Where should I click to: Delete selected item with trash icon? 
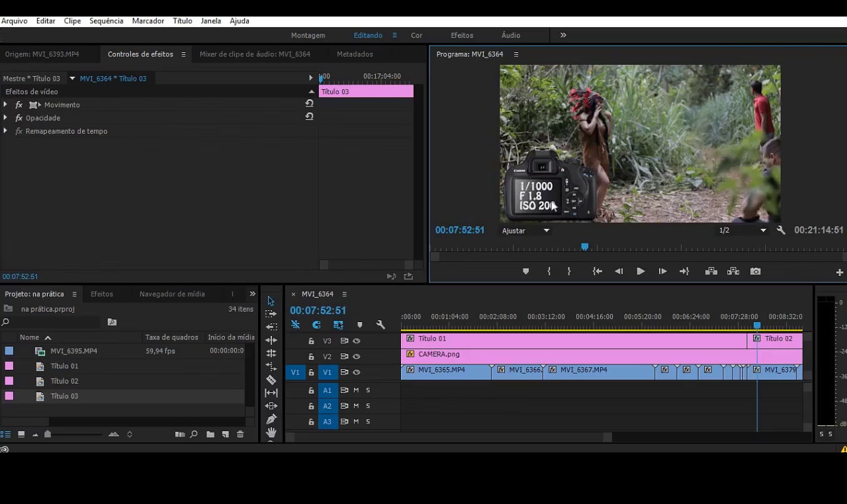240,435
